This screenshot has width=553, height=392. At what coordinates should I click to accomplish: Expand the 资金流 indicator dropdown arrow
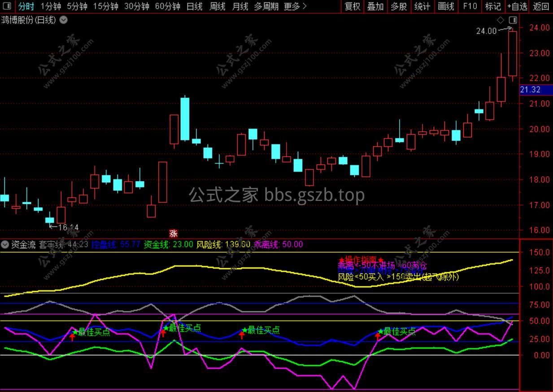coord(5,244)
